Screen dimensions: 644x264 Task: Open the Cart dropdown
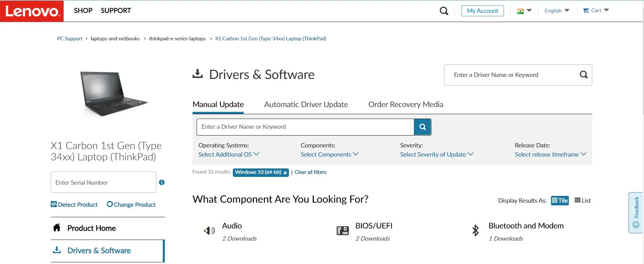(x=596, y=11)
